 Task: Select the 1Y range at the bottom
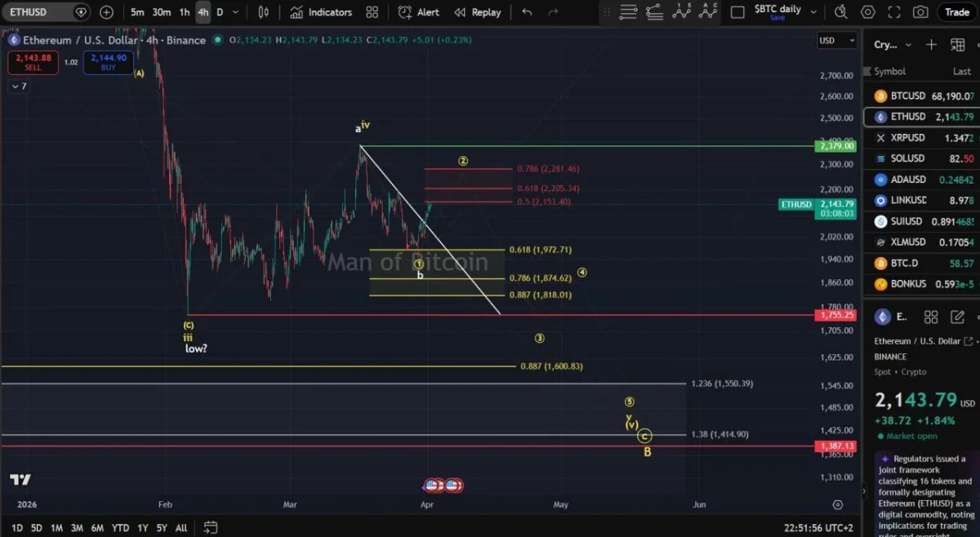point(141,528)
